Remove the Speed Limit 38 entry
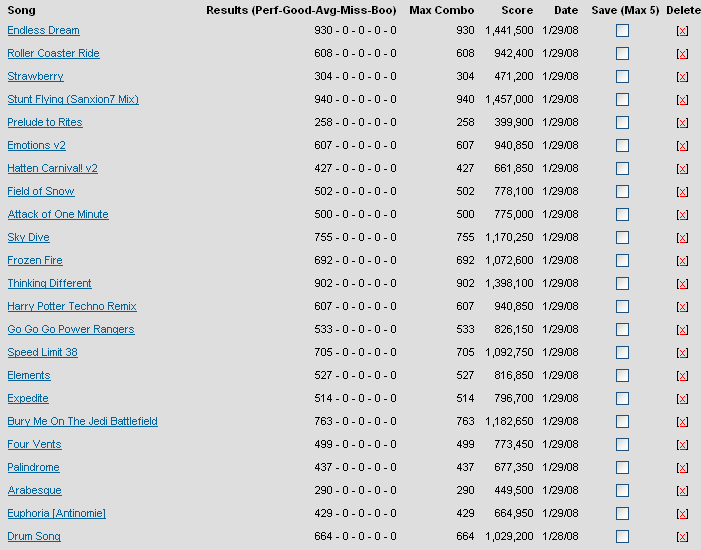The width and height of the screenshot is (701, 550). click(x=682, y=353)
